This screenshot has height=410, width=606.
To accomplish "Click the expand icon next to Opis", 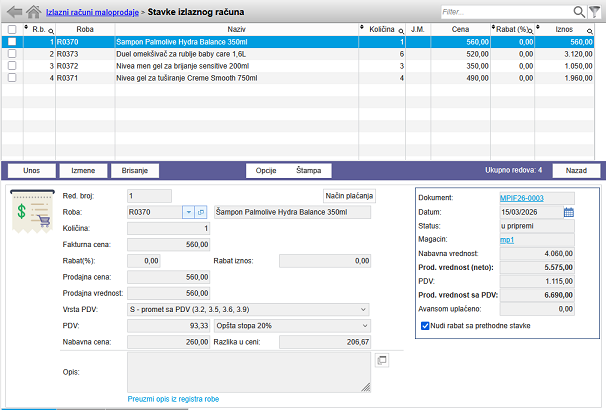I will pos(382,360).
